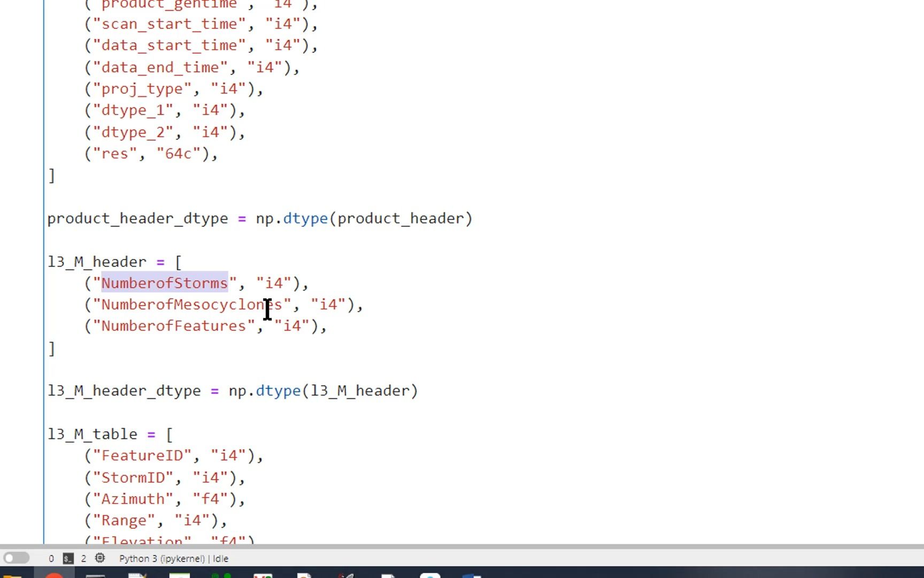Click the horizontal scrollbar above the status bar
This screenshot has height=578, width=924.
(462, 547)
